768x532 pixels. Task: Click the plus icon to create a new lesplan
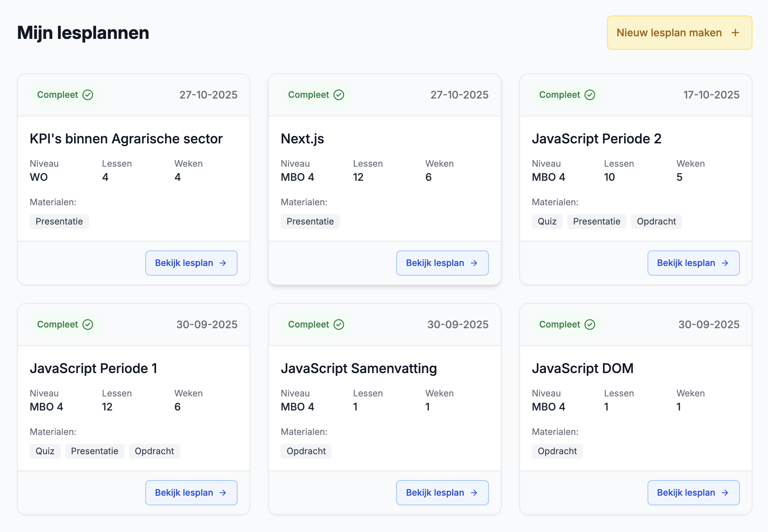735,33
